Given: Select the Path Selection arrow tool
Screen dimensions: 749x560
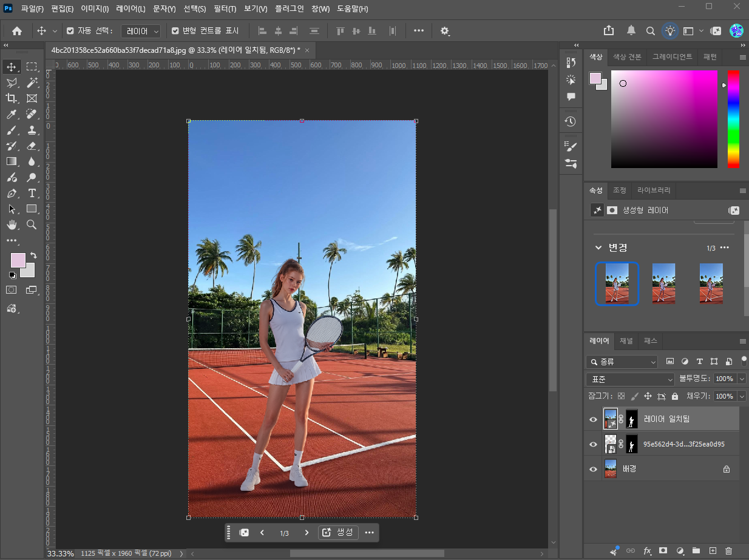Looking at the screenshot, I should coord(12,209).
